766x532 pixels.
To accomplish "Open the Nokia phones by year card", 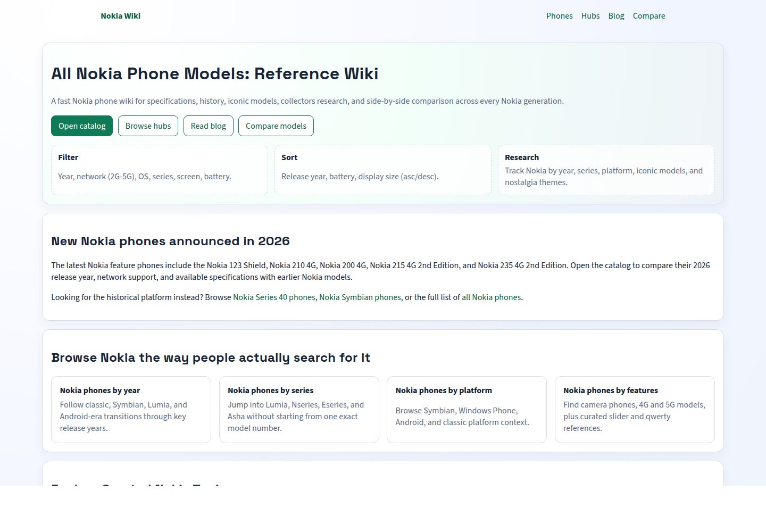I will (x=131, y=410).
